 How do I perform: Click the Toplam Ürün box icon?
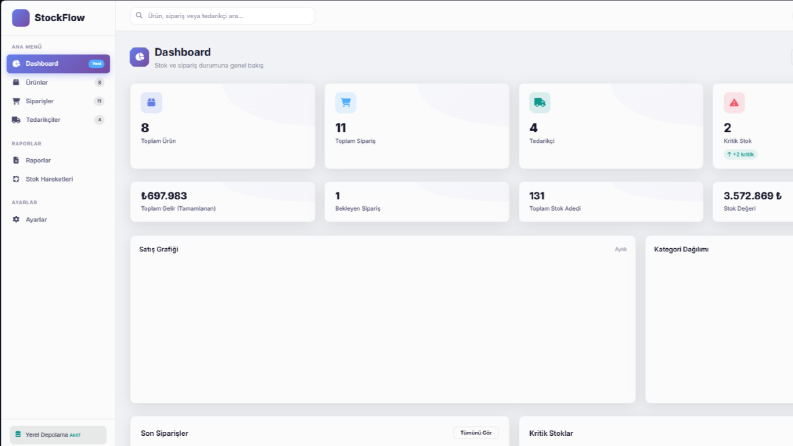(x=151, y=103)
